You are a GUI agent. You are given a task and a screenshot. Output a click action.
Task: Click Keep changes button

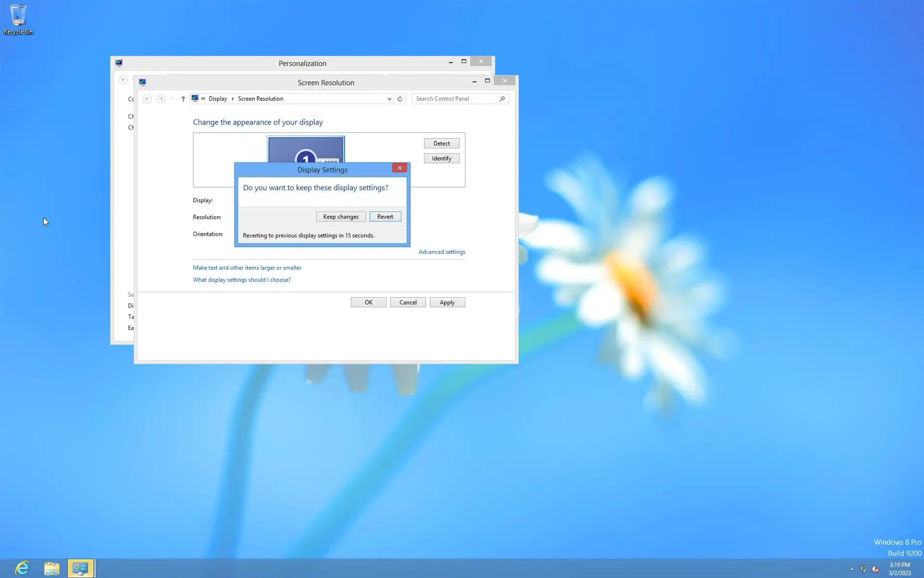click(x=341, y=217)
